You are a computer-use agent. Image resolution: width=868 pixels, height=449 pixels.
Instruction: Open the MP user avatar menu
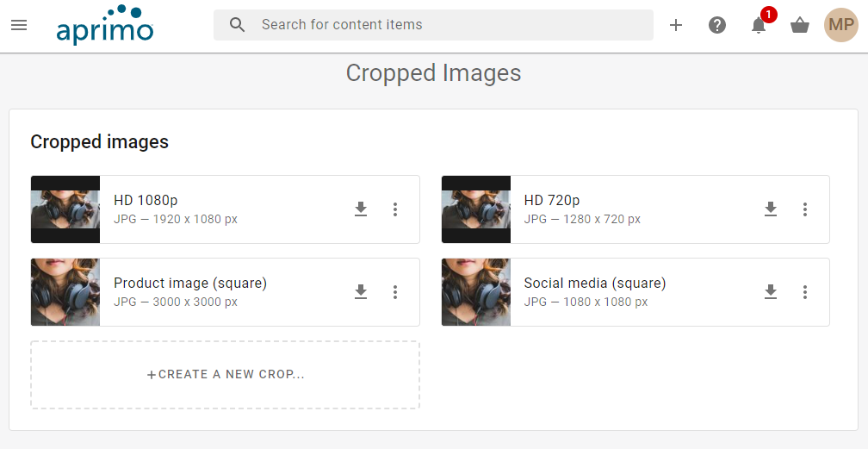pos(840,25)
